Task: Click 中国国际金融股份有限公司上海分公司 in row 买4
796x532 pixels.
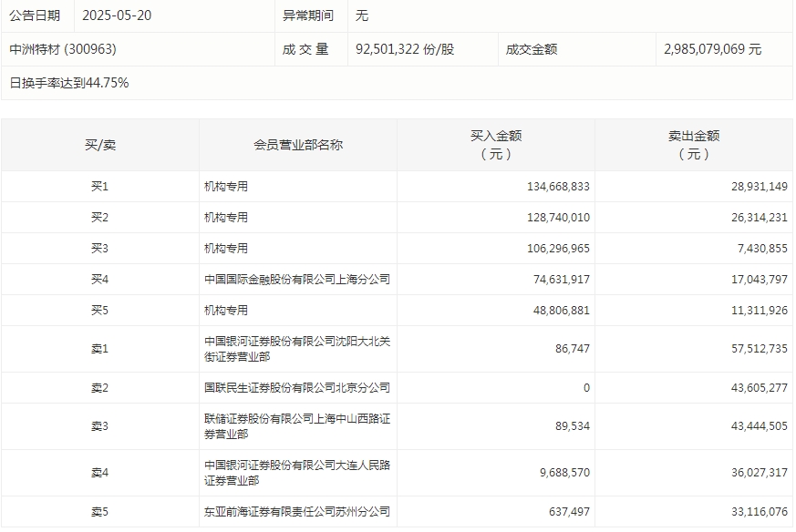Action: click(297, 279)
